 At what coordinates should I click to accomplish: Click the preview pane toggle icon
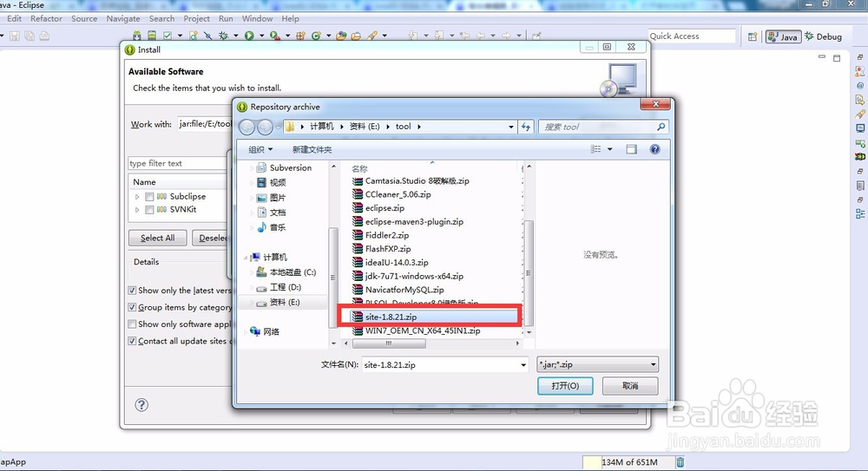[632, 149]
